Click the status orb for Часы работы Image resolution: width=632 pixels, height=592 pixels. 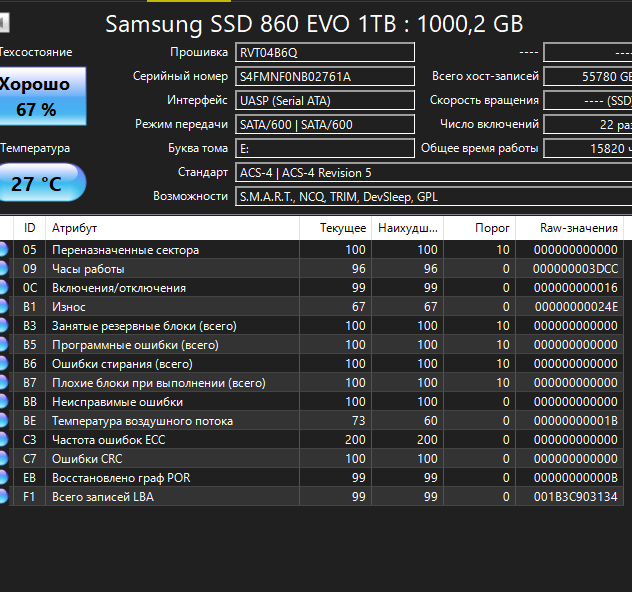[x=3, y=269]
